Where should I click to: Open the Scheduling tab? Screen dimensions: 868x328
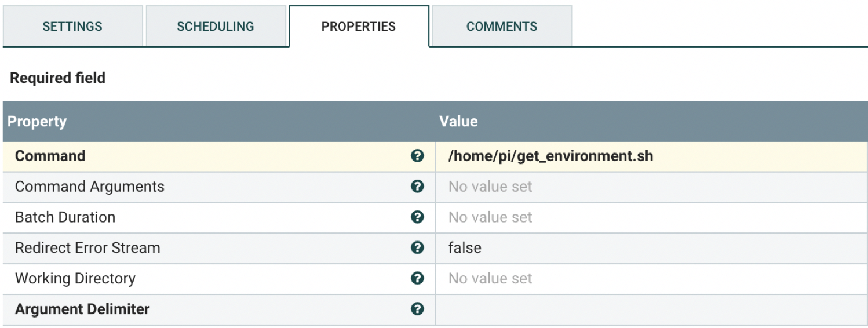(216, 27)
